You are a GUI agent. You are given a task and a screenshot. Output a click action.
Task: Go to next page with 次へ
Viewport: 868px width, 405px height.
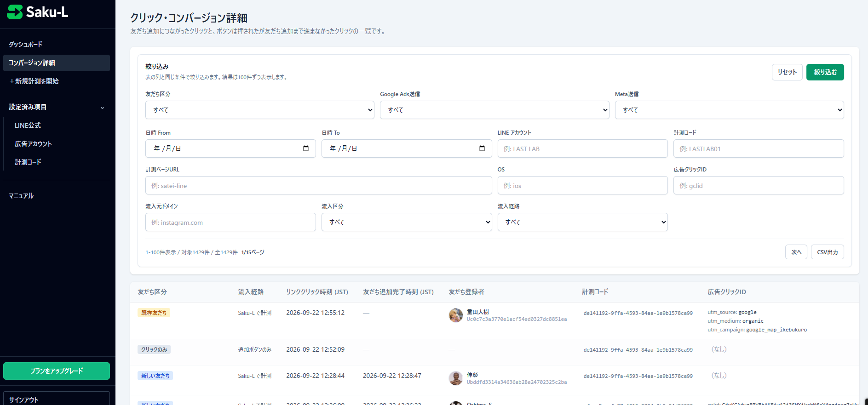point(796,252)
